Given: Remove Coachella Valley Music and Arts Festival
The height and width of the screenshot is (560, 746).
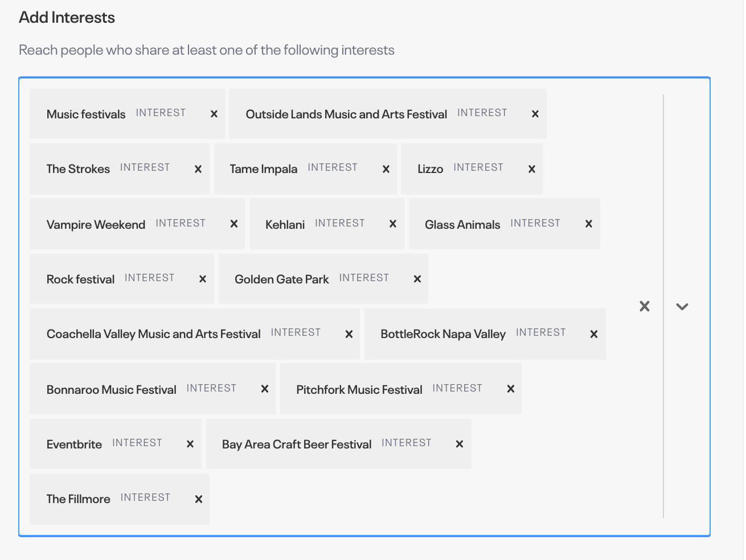Looking at the screenshot, I should pyautogui.click(x=349, y=334).
